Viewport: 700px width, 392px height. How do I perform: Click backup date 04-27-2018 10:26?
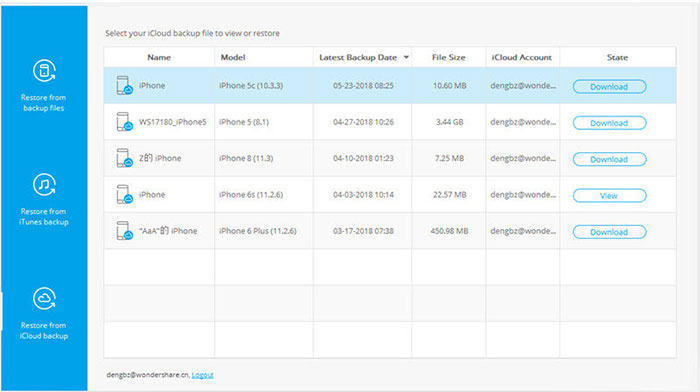tap(363, 122)
